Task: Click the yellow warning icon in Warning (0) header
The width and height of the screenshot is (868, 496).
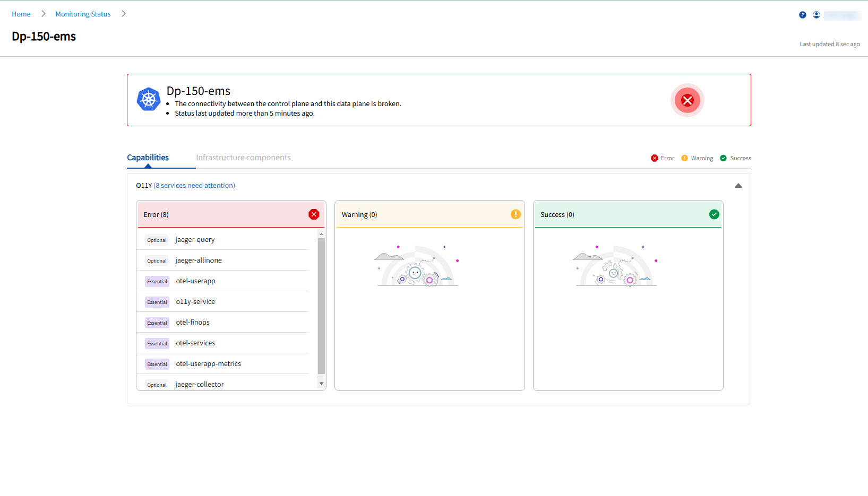Action: tap(515, 214)
